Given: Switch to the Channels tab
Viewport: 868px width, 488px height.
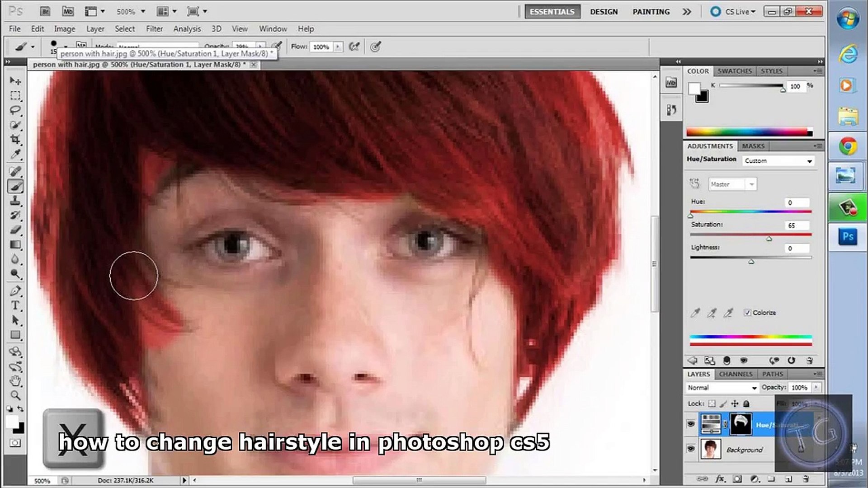Looking at the screenshot, I should coord(736,374).
